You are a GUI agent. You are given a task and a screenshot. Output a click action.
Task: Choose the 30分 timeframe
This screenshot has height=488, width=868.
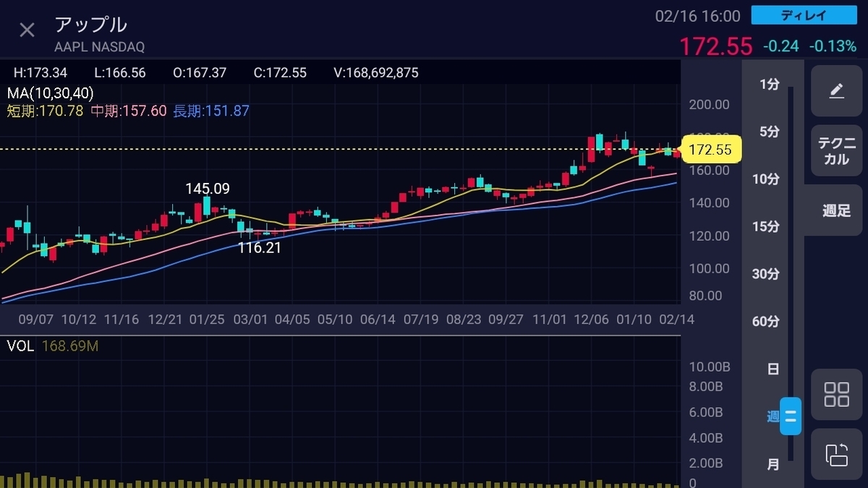(766, 274)
